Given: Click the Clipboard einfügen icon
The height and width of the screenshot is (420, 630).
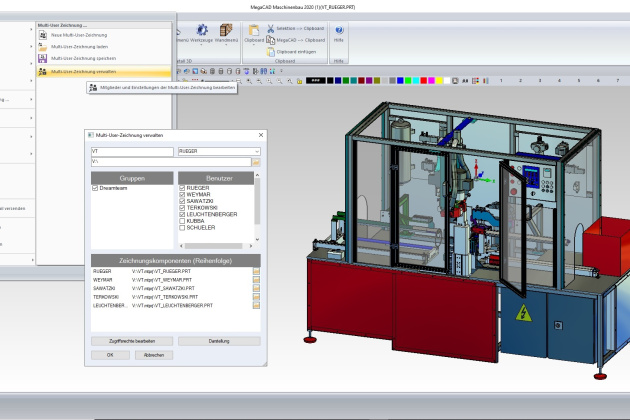Looking at the screenshot, I should tap(270, 50).
